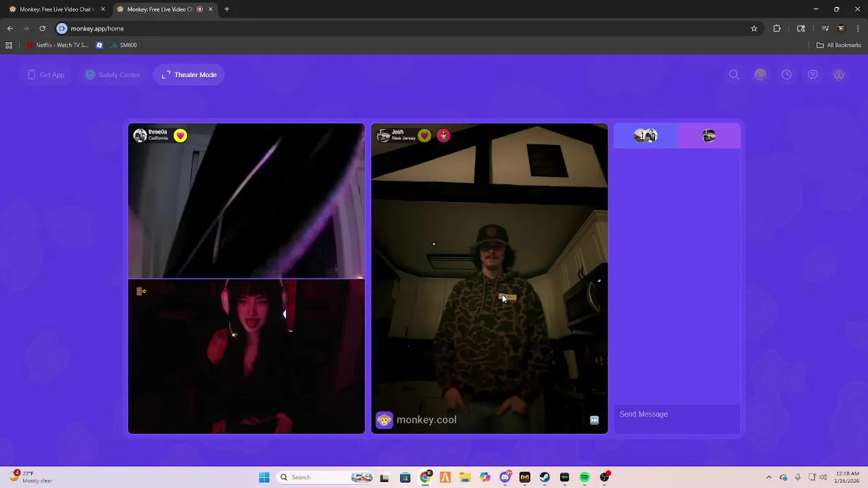Tap the yellow heart next to three0a
This screenshot has height=488, width=868.
point(180,136)
